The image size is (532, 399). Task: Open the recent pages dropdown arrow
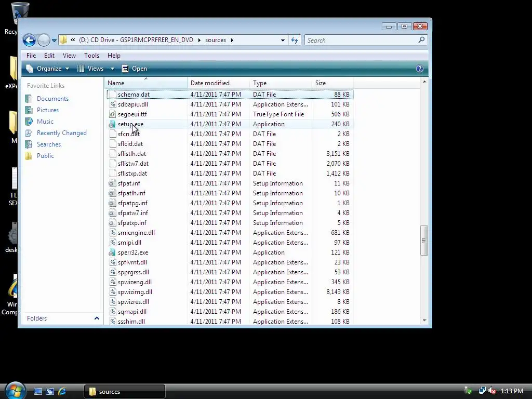(54, 41)
